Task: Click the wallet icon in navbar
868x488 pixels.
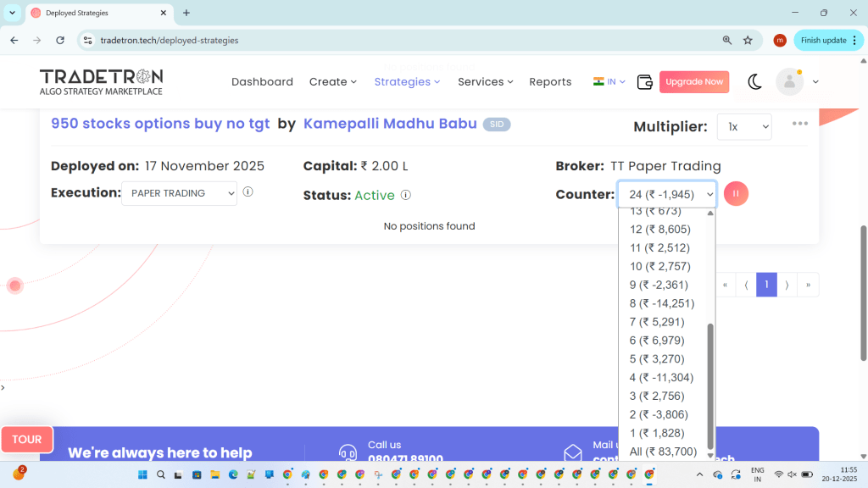Action: click(x=644, y=82)
